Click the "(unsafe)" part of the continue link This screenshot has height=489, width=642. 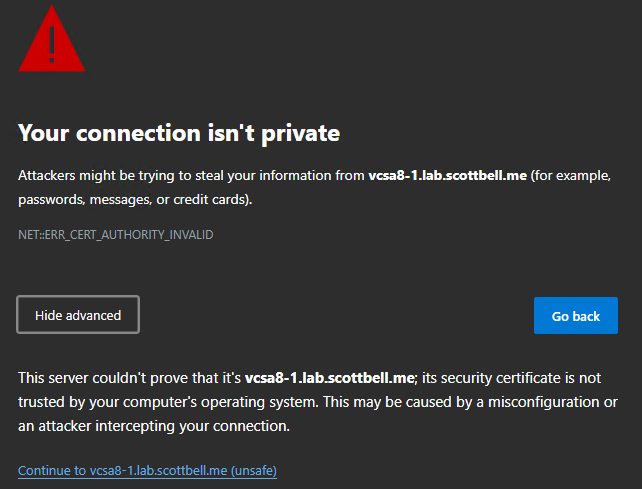pos(254,470)
